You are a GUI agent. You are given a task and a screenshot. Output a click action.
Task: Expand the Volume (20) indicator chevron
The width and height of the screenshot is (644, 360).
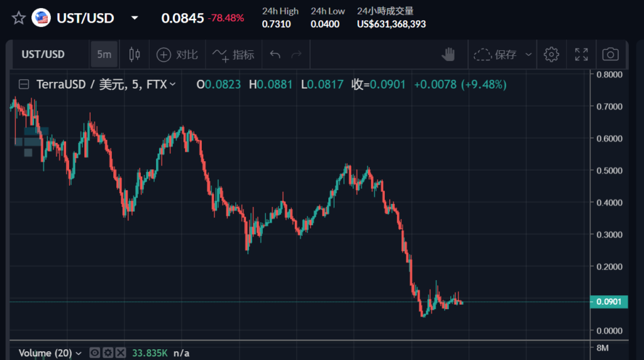79,353
